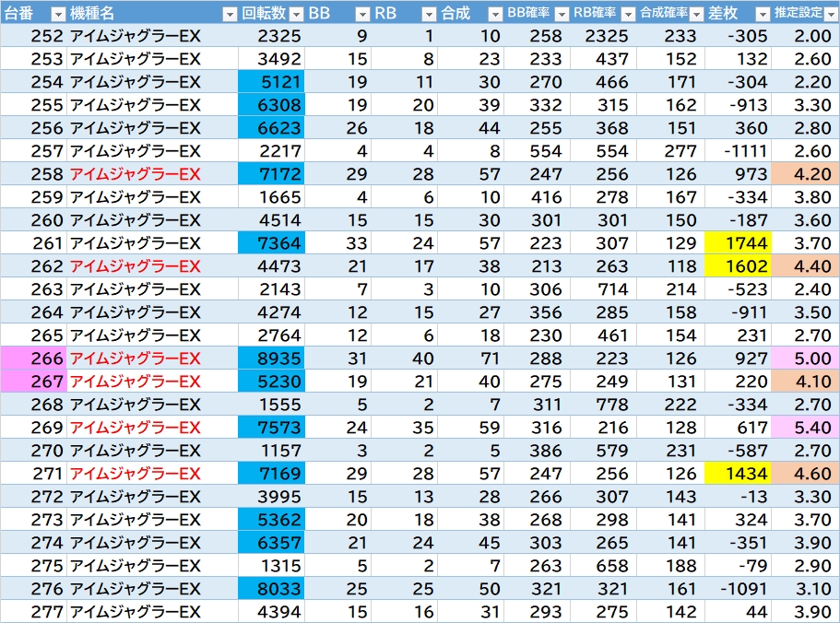Screen dimensions: 840x623
Task: Open the 合成 column filter dropdown
Action: click(495, 14)
